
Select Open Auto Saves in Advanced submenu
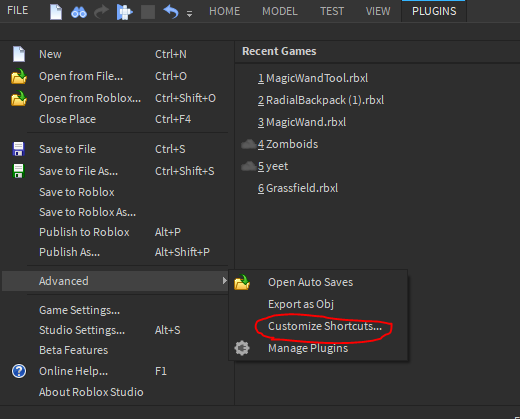click(x=318, y=282)
